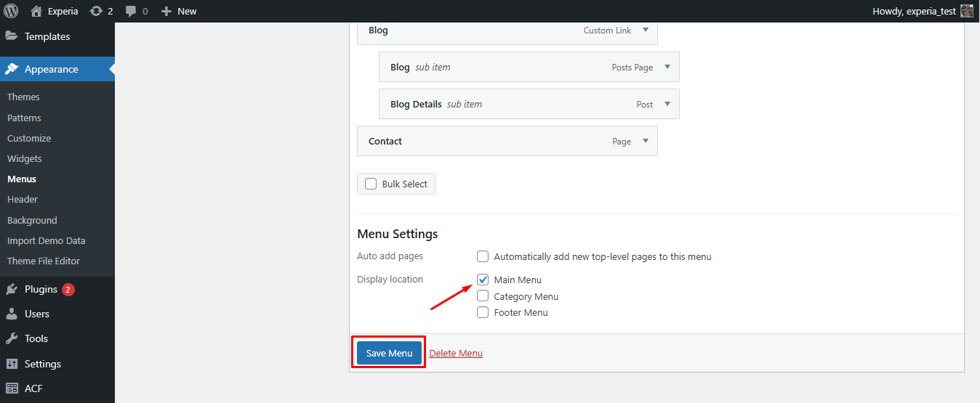Click the Contact menu item title
The image size is (980, 403).
tap(385, 141)
